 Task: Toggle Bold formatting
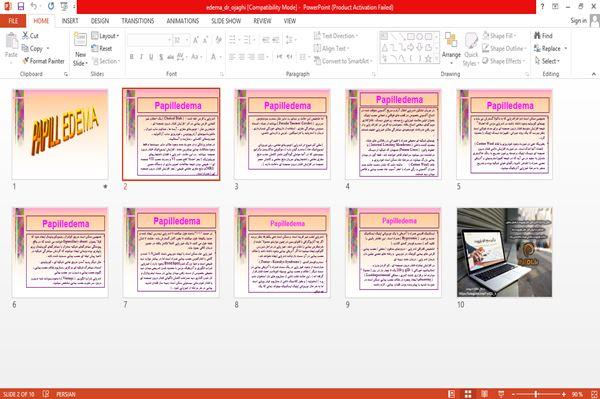(132, 57)
